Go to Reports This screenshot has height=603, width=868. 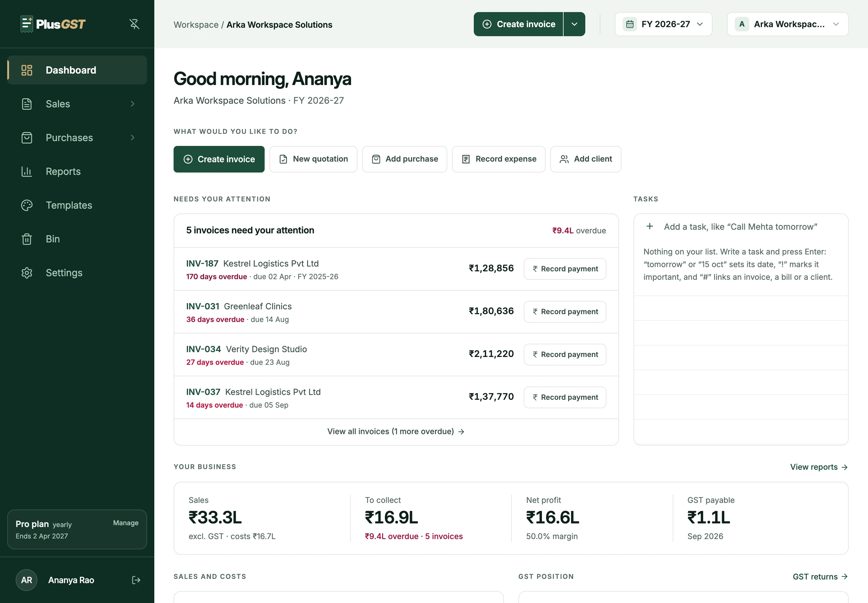(x=77, y=172)
